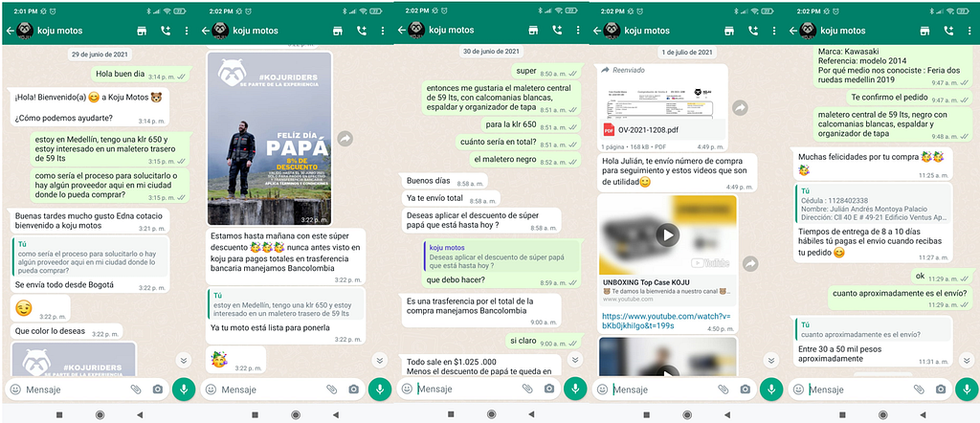Forward the UNBOXING Top Case KOJU video message
The width and height of the screenshot is (980, 423).
coord(750,264)
